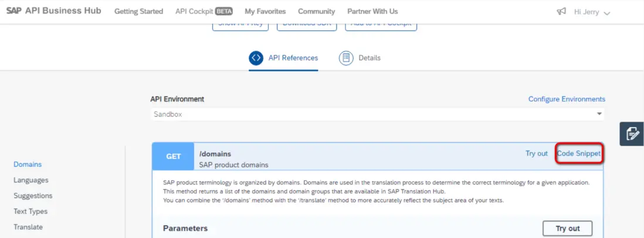Select Languages in the left sidebar
The height and width of the screenshot is (238, 644).
pos(31,180)
